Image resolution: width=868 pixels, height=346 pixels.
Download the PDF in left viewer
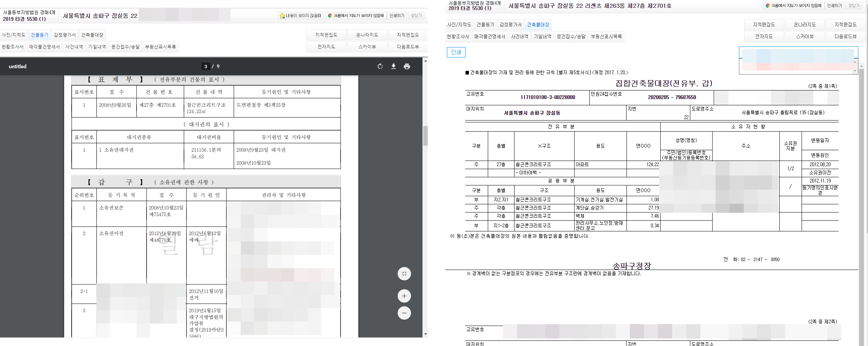[394, 66]
